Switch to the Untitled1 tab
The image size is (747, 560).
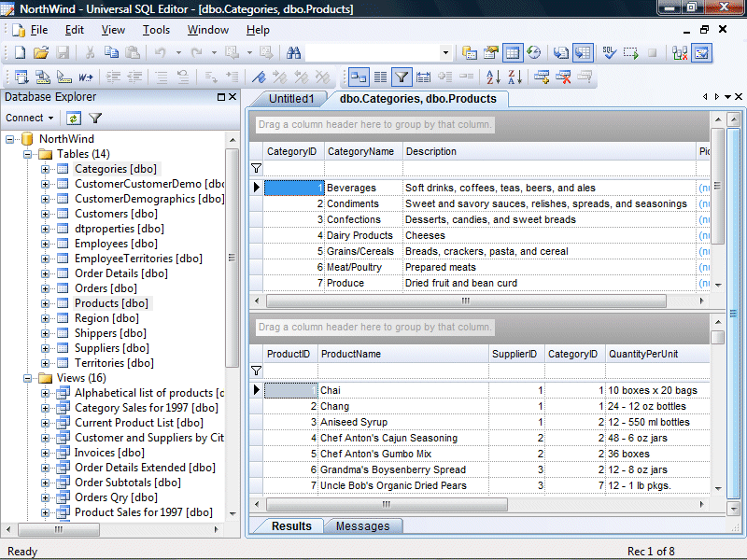tap(291, 99)
